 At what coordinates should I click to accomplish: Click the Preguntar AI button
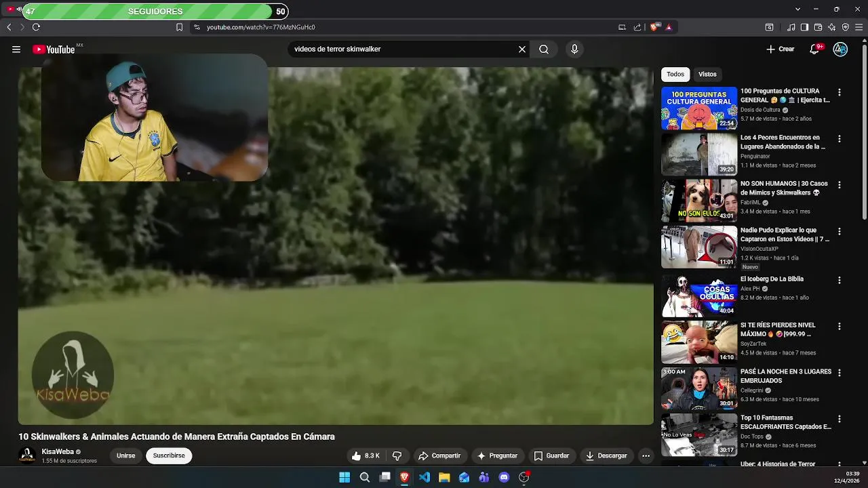(497, 455)
